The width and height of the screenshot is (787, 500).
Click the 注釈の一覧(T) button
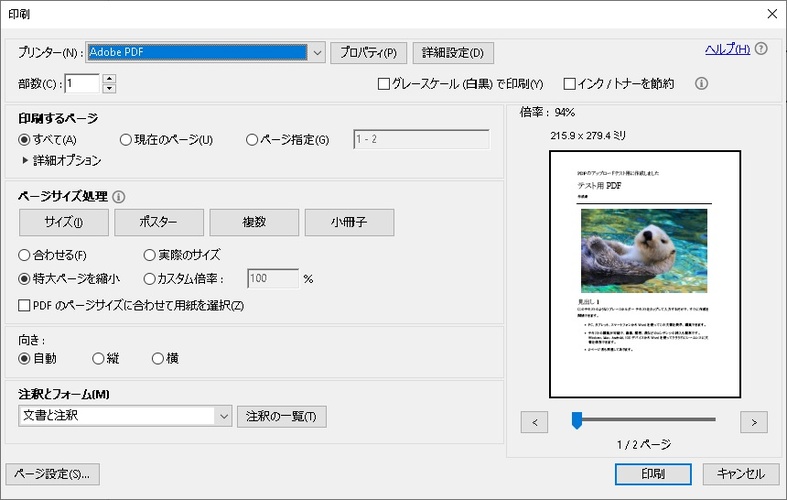(282, 417)
